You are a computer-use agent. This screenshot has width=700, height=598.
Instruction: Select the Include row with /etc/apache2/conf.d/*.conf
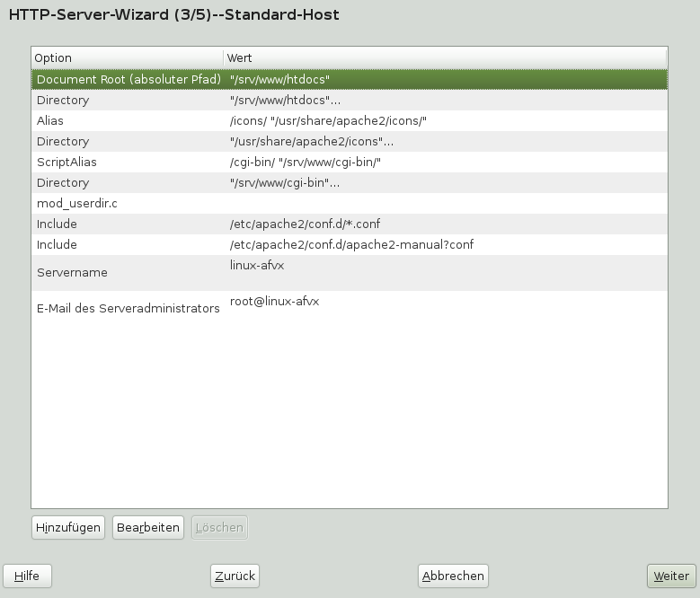pos(350,224)
